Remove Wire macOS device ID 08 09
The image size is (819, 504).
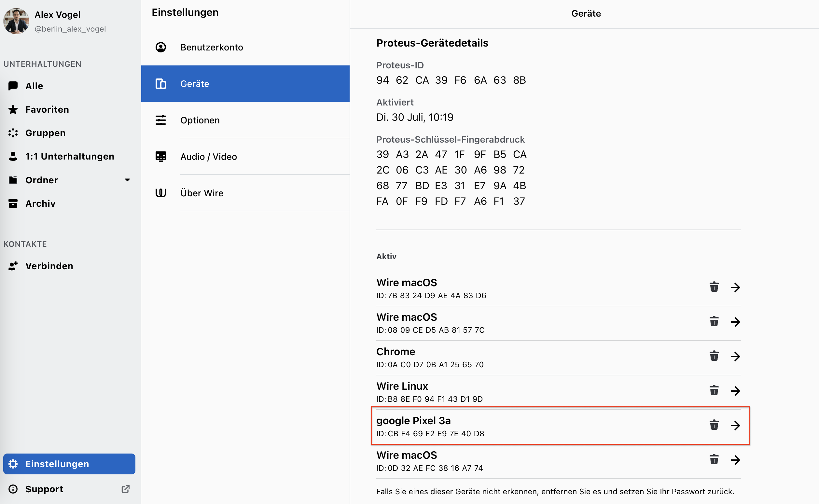pyautogui.click(x=714, y=322)
